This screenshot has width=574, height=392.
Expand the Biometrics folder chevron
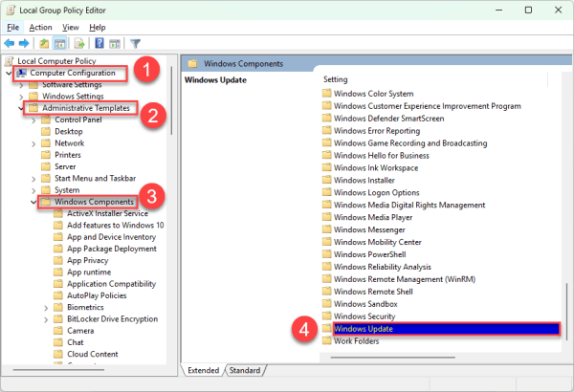(x=46, y=308)
